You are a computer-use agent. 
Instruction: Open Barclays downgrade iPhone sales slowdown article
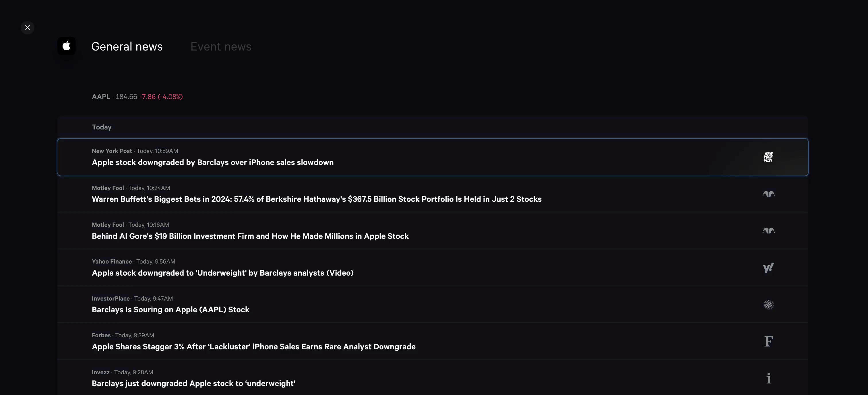pos(213,162)
